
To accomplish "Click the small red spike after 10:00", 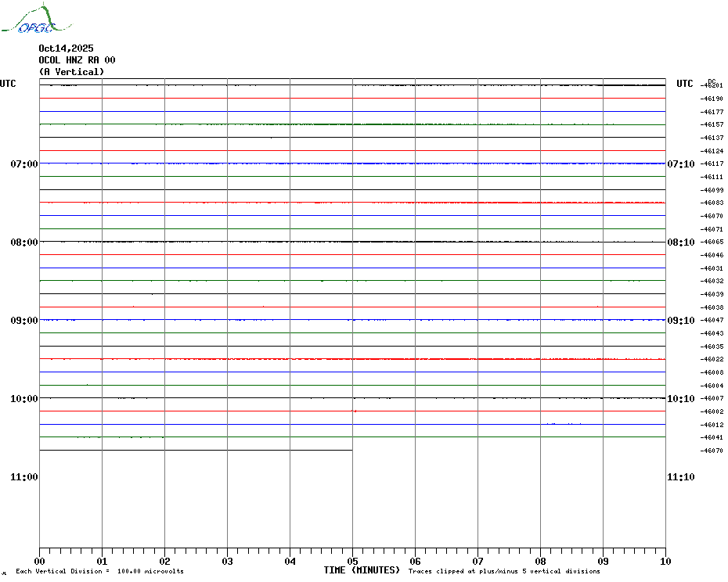I will coord(355,411).
